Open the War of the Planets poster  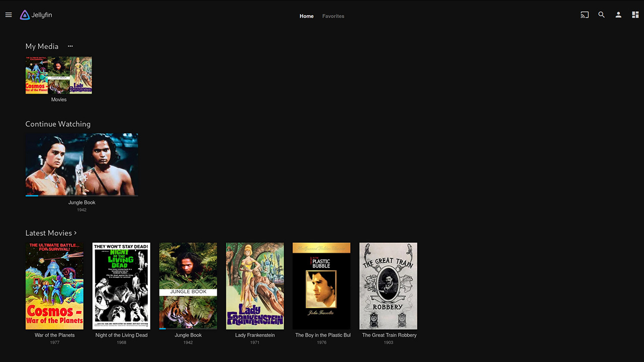tap(54, 286)
